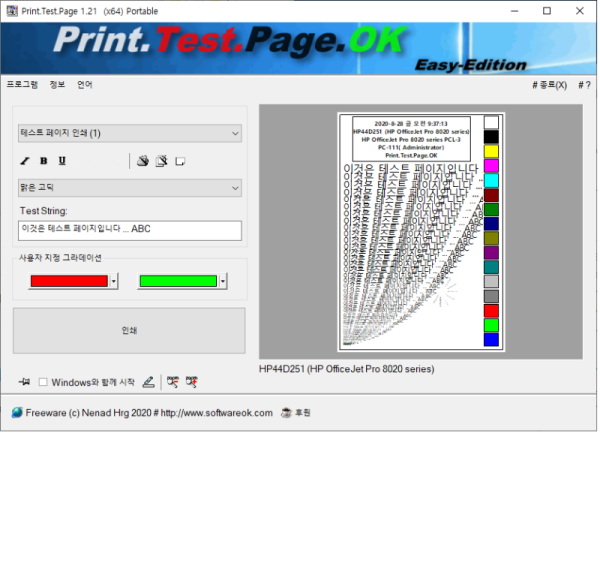Toggle underline formatting with the U icon
The image size is (600, 575).
tap(62, 161)
